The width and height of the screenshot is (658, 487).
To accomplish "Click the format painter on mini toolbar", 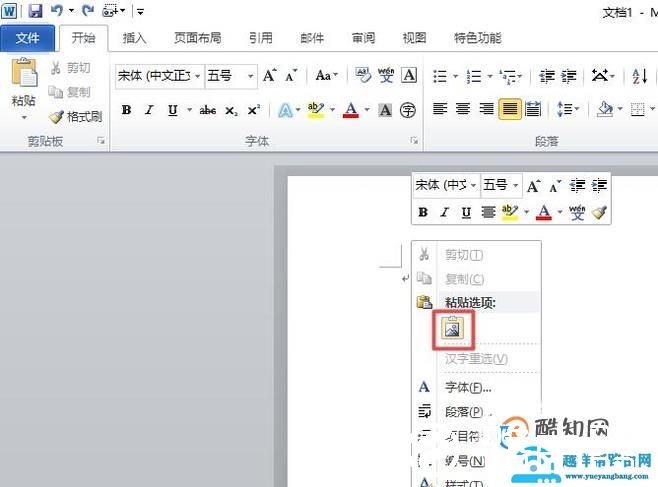I will click(599, 212).
